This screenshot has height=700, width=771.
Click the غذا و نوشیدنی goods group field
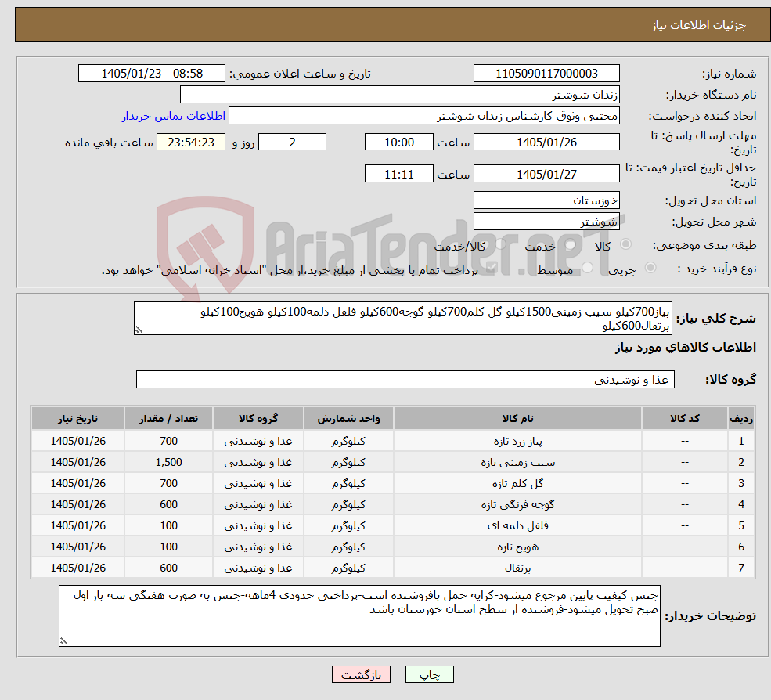pyautogui.click(x=405, y=379)
